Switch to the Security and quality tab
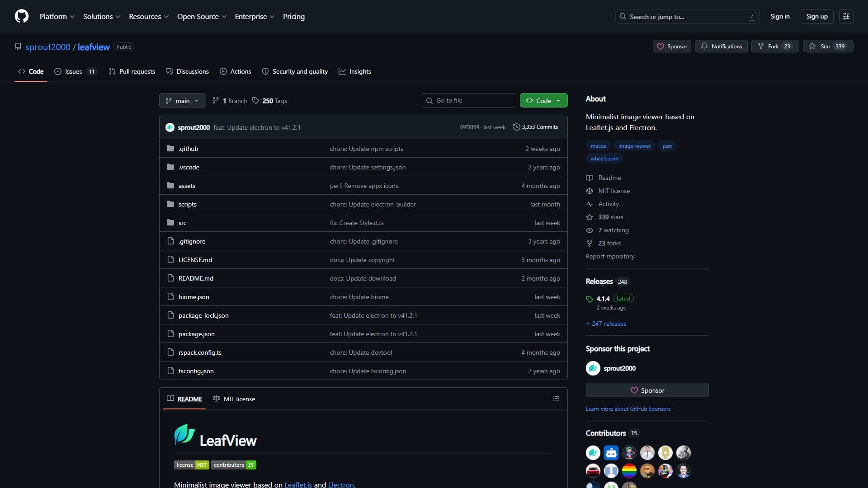This screenshot has width=868, height=488. click(x=295, y=71)
